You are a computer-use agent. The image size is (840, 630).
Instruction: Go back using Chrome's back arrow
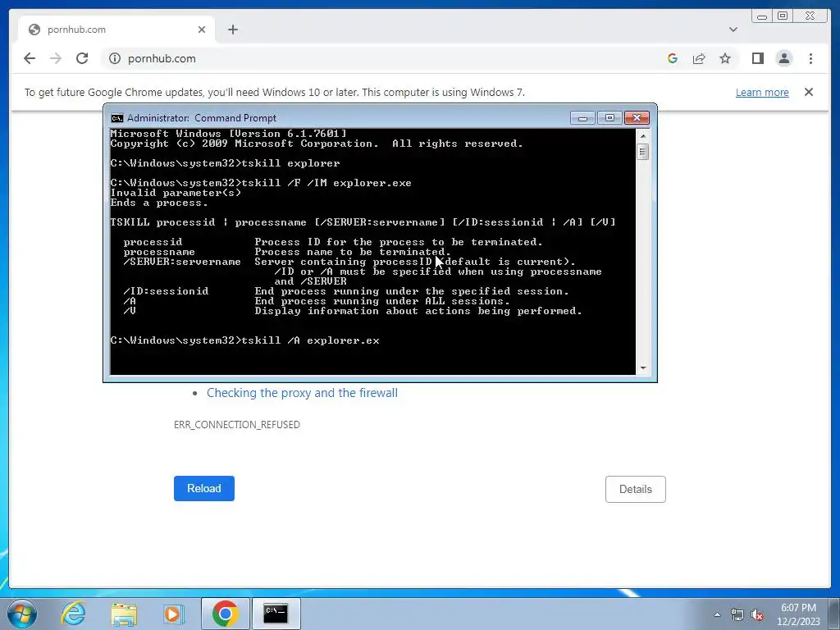[x=30, y=58]
